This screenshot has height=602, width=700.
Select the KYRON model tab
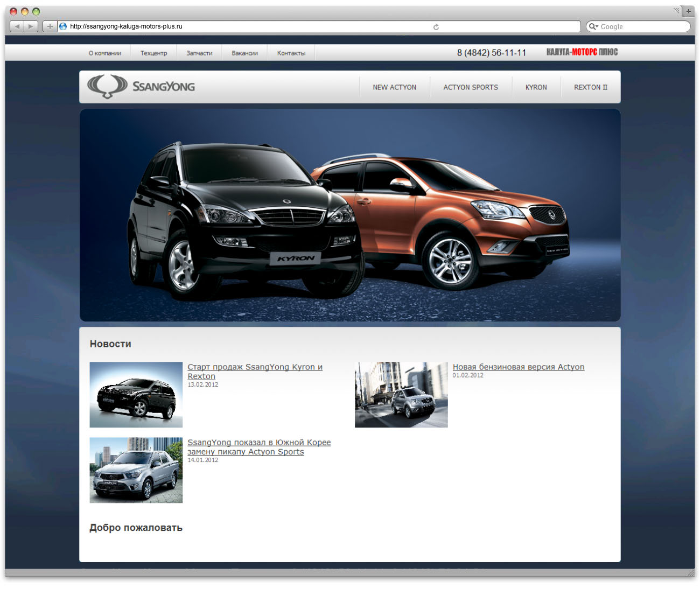pos(536,87)
